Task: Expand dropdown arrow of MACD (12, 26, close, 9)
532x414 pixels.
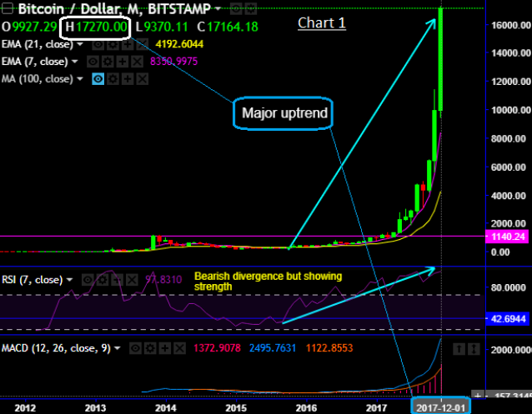Action: pos(118,348)
